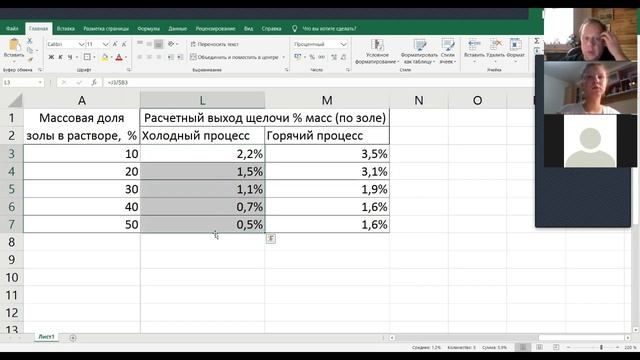Screen dimensions: 640x360
Task: Apply the yellow fill color bucket
Action: 105,58
